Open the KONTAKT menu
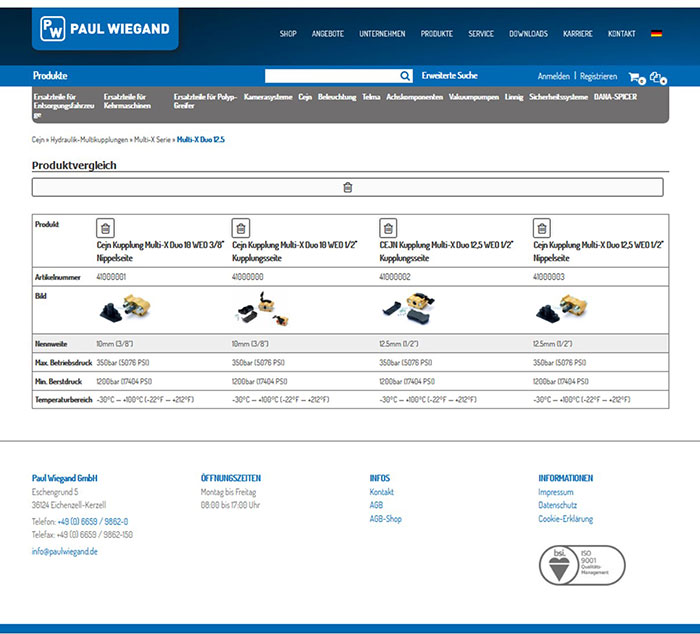Screen dimensions: 700x634 (x=621, y=33)
